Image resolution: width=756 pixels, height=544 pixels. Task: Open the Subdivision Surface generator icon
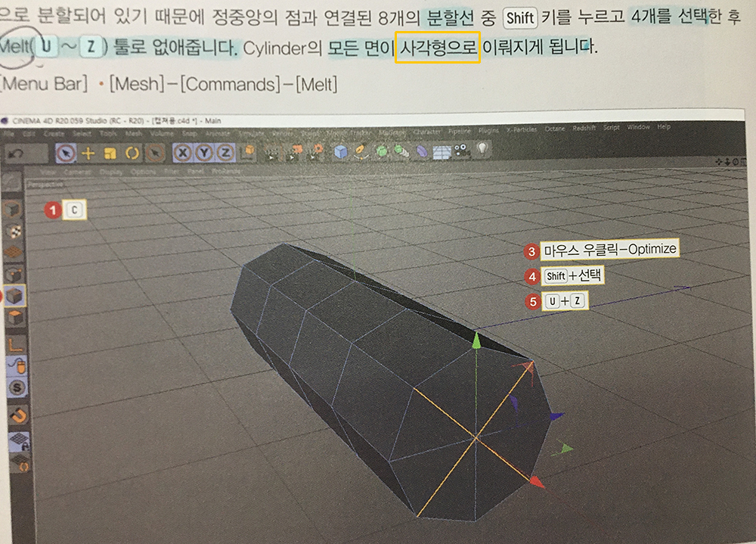(x=382, y=151)
